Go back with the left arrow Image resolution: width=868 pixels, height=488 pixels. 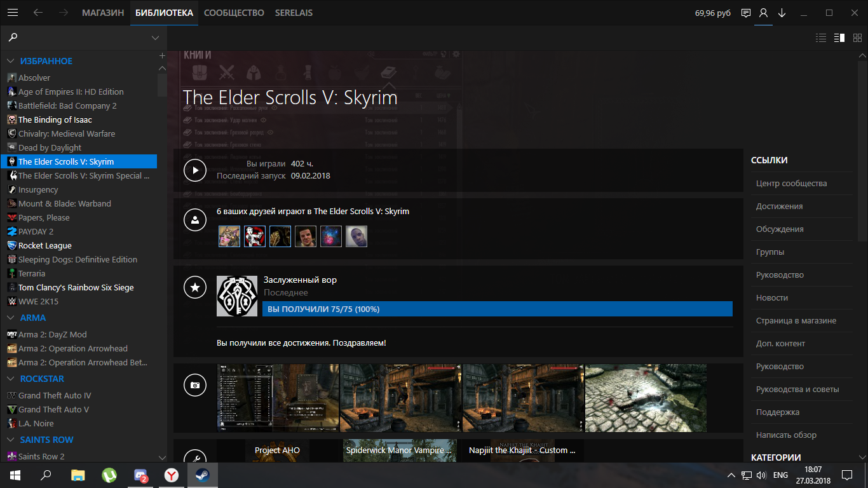click(38, 13)
